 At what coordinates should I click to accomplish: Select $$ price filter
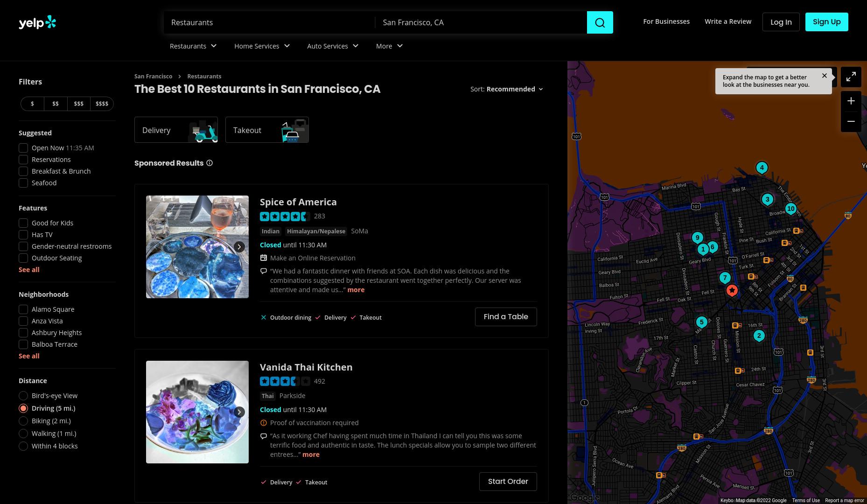[56, 104]
